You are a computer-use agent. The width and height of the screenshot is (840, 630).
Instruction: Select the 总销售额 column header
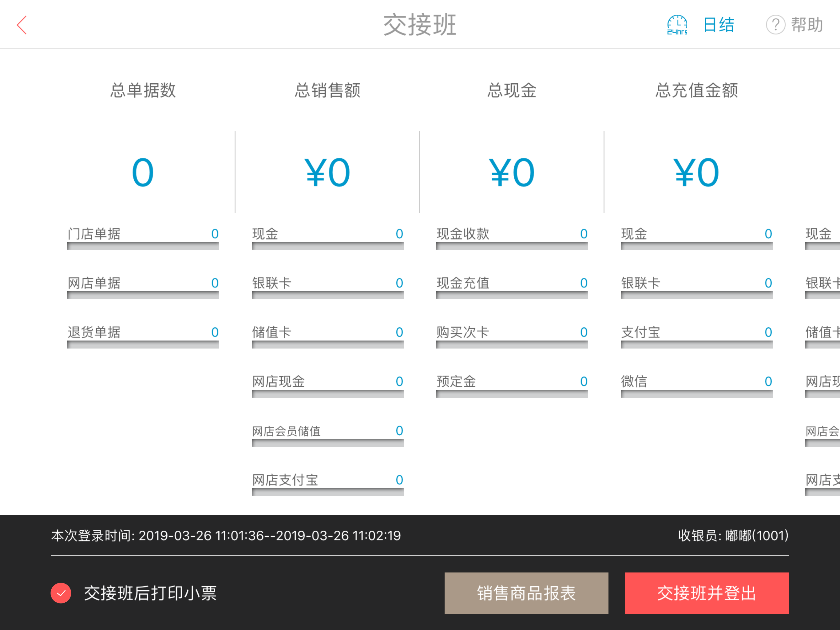pyautogui.click(x=327, y=90)
